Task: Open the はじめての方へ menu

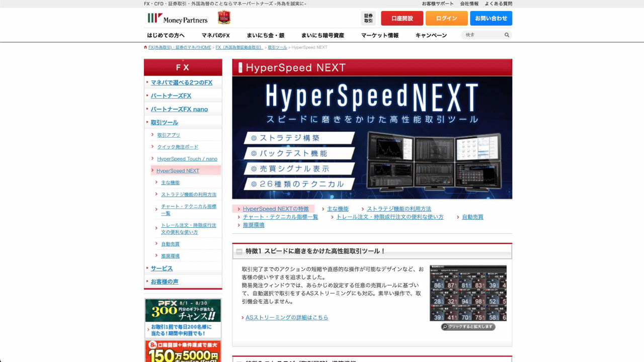Action: [x=166, y=35]
